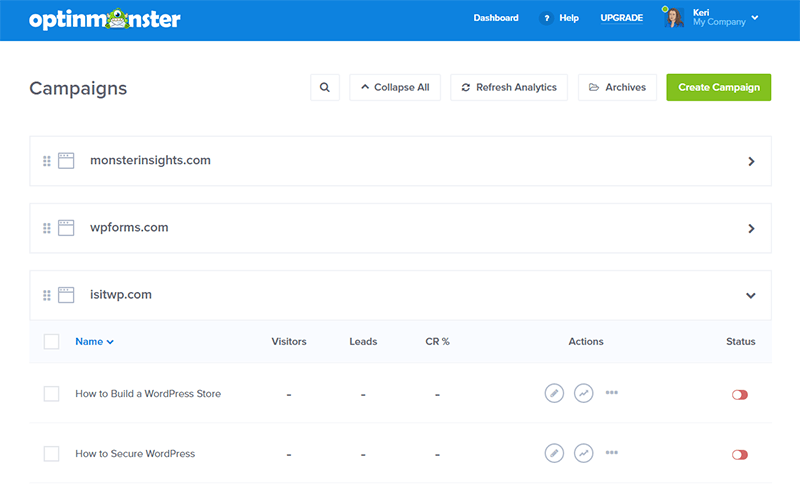The image size is (800, 489).
Task: Click the CR % column header
Action: click(x=437, y=341)
